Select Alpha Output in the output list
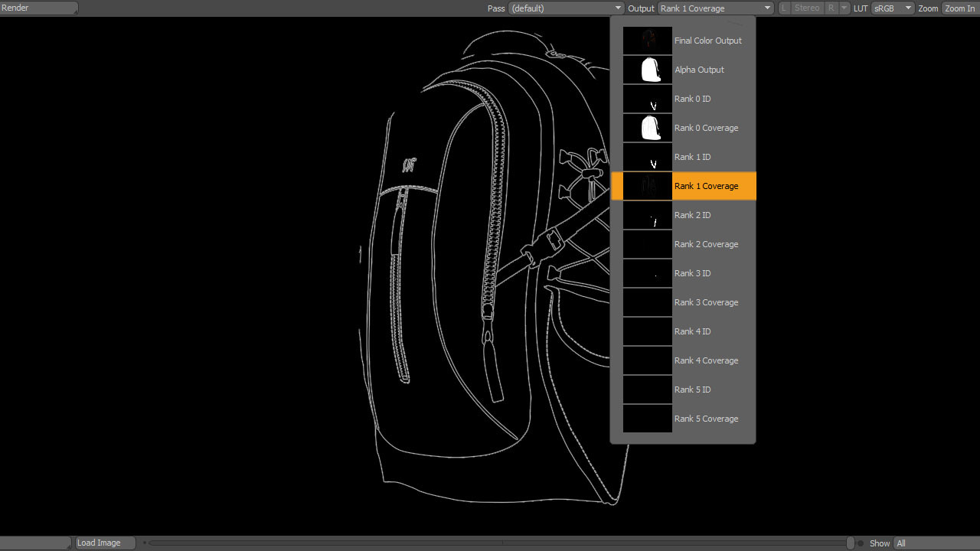Viewport: 980px width, 551px height. click(x=699, y=70)
